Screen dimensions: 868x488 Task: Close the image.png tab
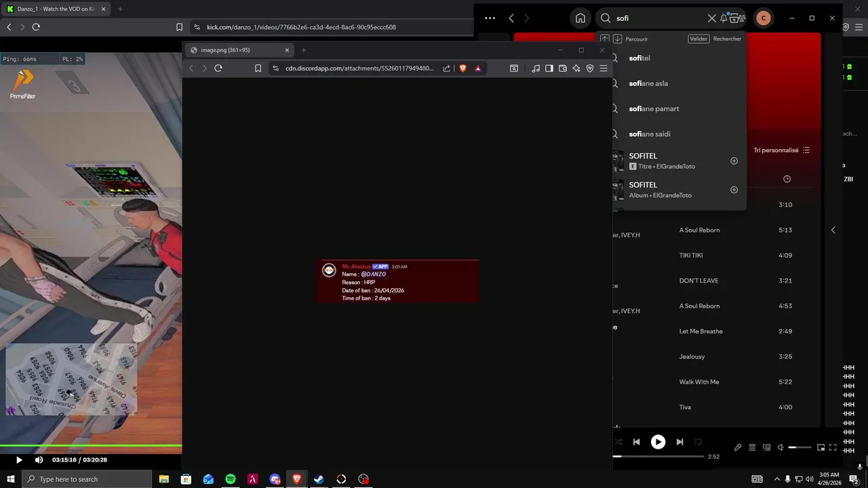pos(287,50)
